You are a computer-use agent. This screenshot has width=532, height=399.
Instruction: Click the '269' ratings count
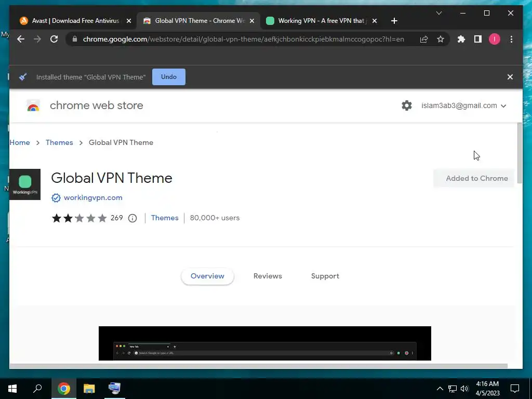tap(117, 218)
